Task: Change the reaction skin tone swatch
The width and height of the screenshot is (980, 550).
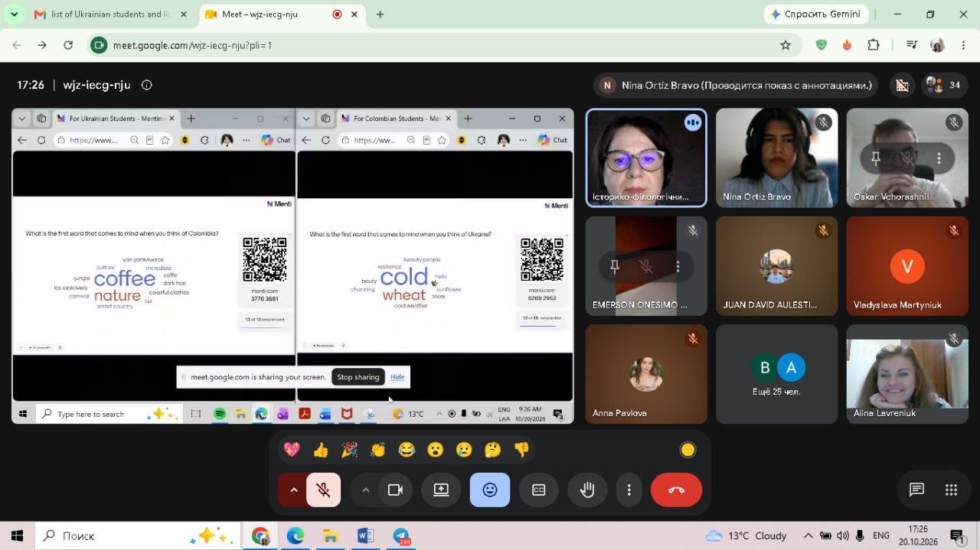Action: 688,450
